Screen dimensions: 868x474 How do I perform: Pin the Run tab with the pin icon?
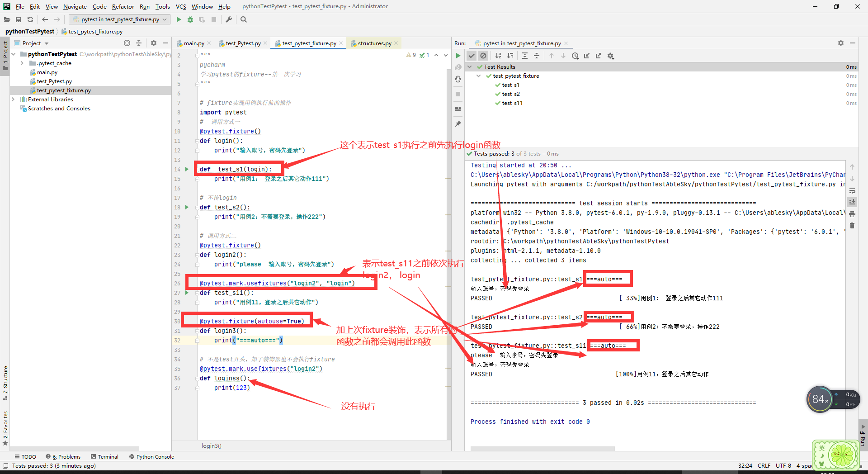pos(458,123)
